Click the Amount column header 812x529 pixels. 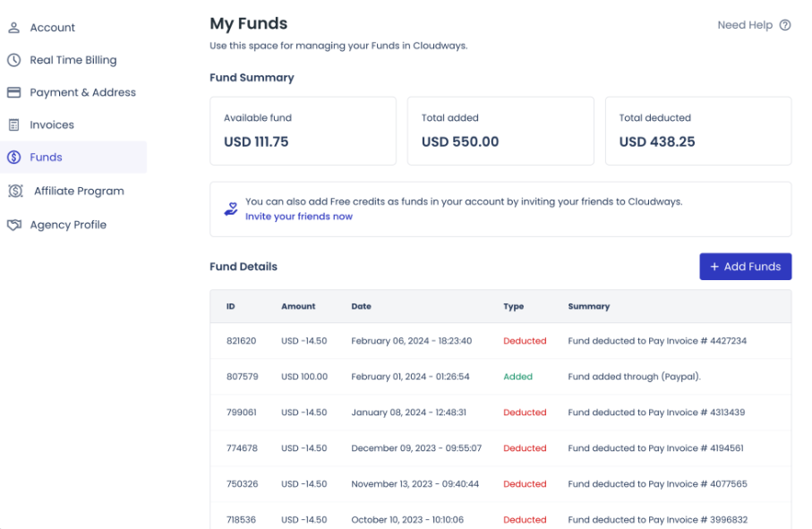298,306
